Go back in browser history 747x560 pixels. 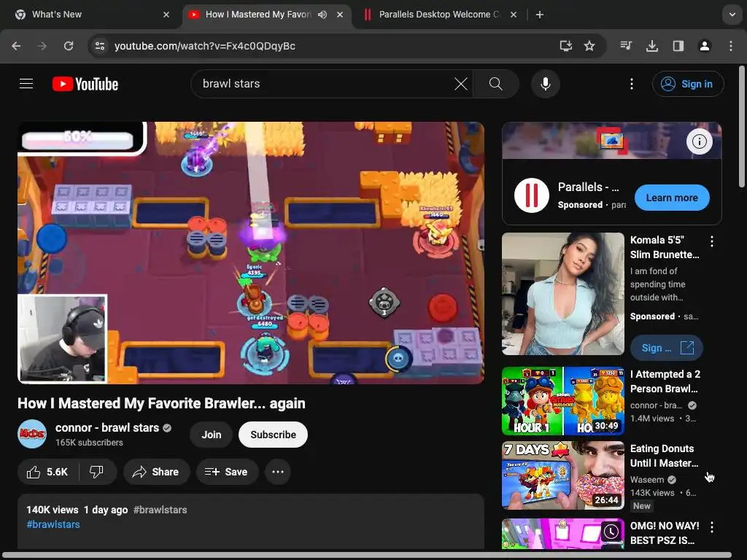[x=16, y=46]
